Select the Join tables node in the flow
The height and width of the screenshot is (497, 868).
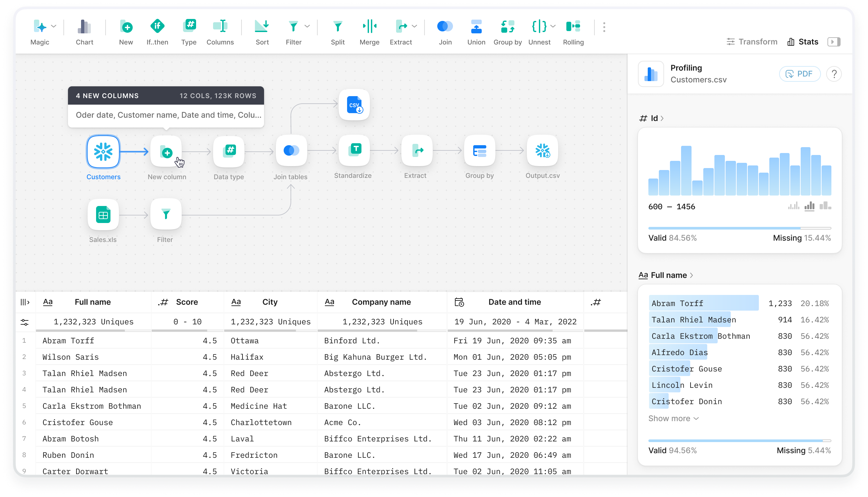tap(291, 151)
